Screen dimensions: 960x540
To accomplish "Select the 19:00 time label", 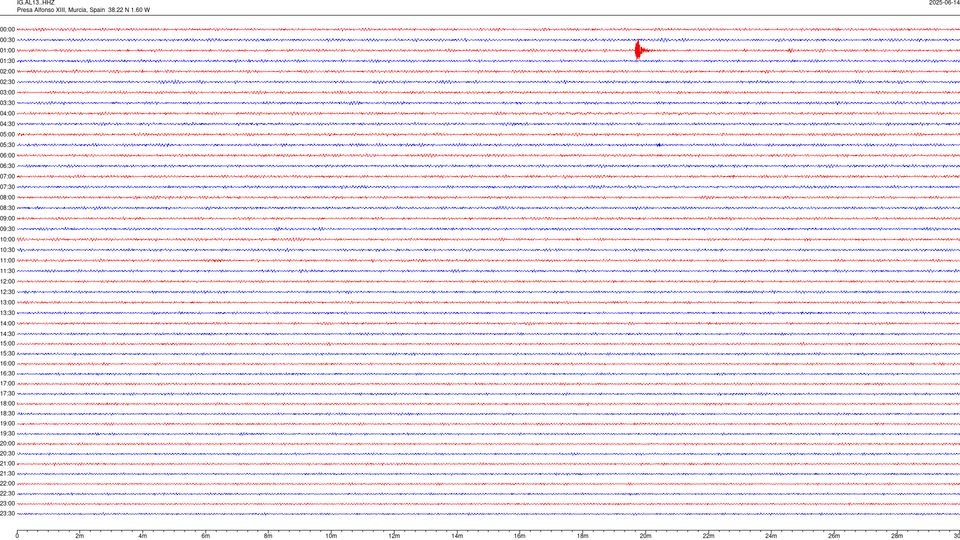I will click(x=7, y=424).
